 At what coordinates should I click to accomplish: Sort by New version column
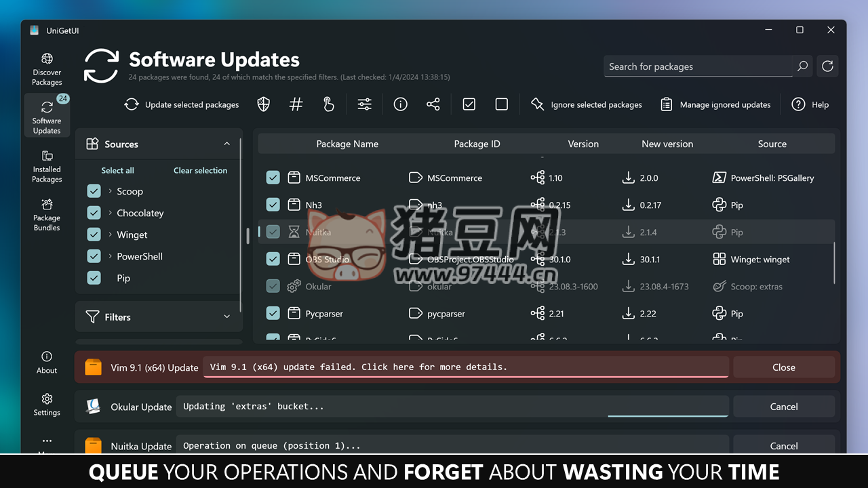(x=667, y=144)
